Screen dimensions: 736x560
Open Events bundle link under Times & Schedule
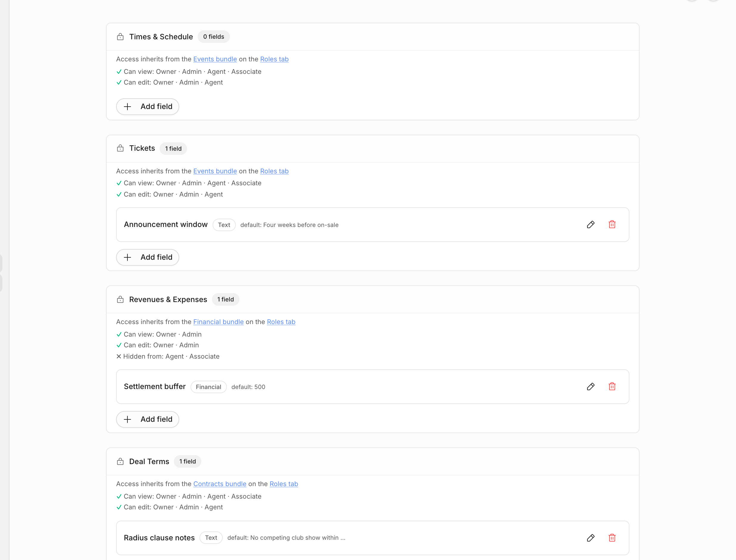pos(215,59)
